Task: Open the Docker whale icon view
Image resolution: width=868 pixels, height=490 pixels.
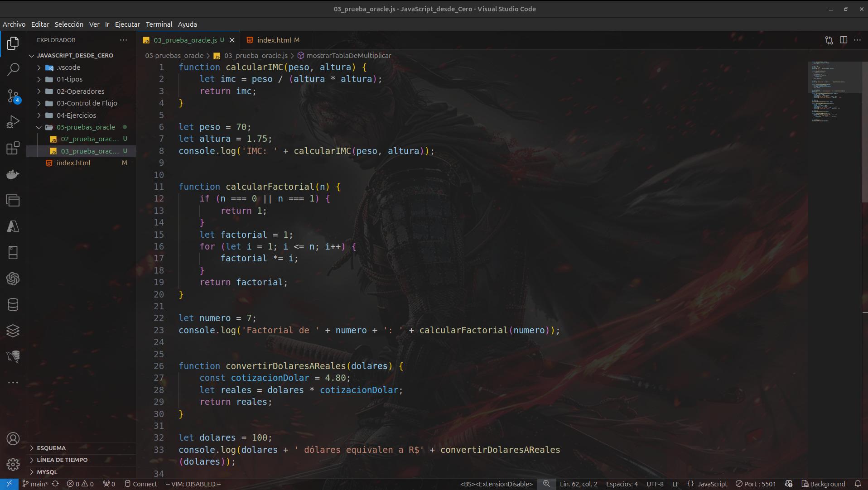Action: coord(13,174)
